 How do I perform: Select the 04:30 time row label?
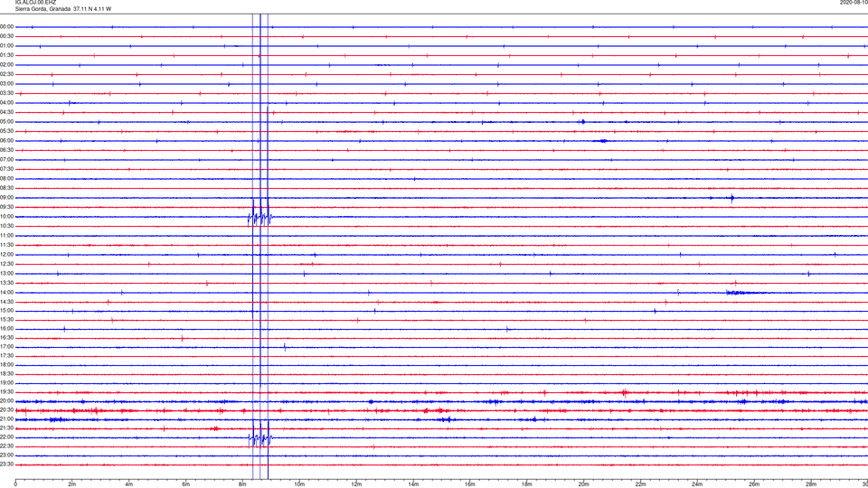coord(7,112)
